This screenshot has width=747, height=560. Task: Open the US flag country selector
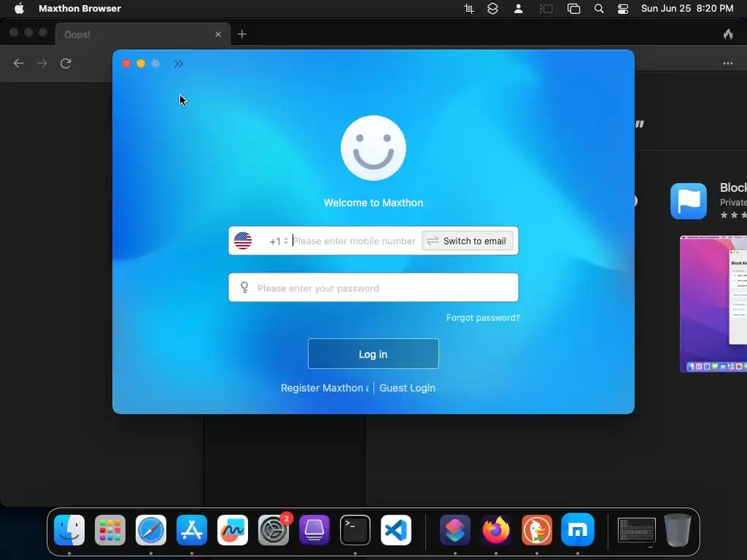click(x=243, y=241)
